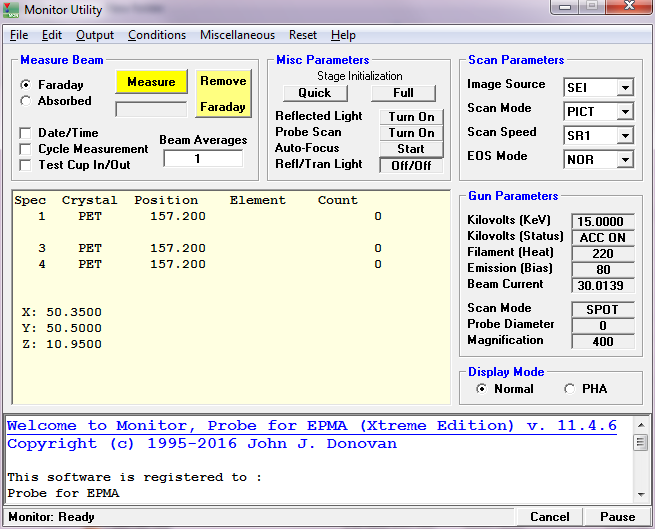Image resolution: width=655 pixels, height=529 pixels.
Task: Switch Display Mode to PHA
Action: pyautogui.click(x=570, y=389)
